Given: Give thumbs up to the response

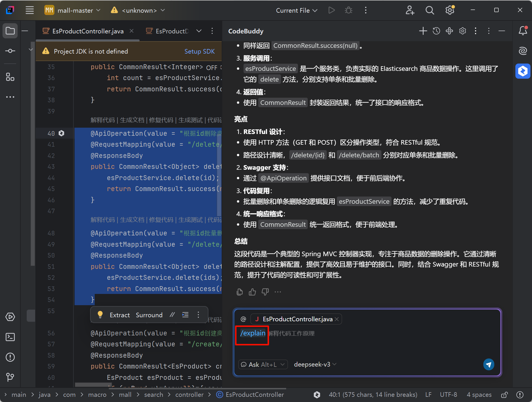Looking at the screenshot, I should tap(252, 292).
